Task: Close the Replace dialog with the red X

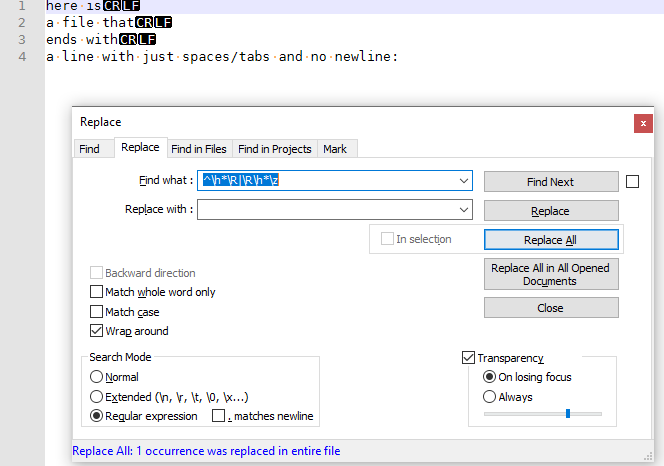Action: [x=643, y=123]
